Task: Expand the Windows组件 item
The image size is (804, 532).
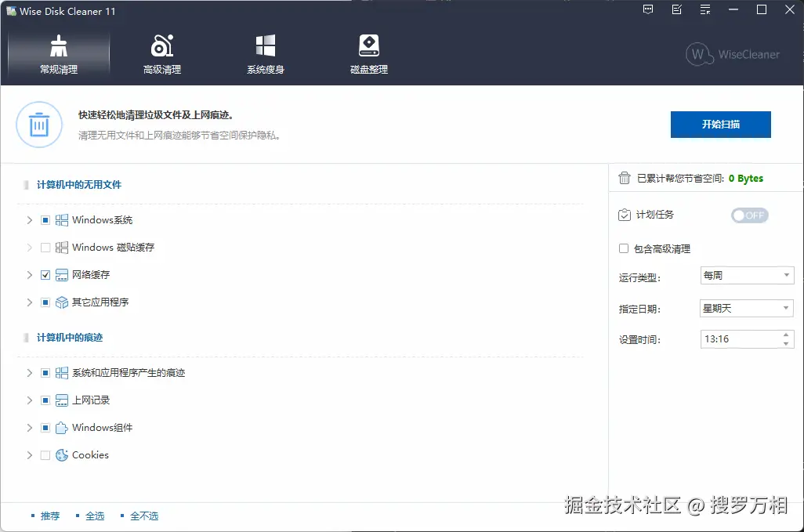Action: tap(29, 428)
